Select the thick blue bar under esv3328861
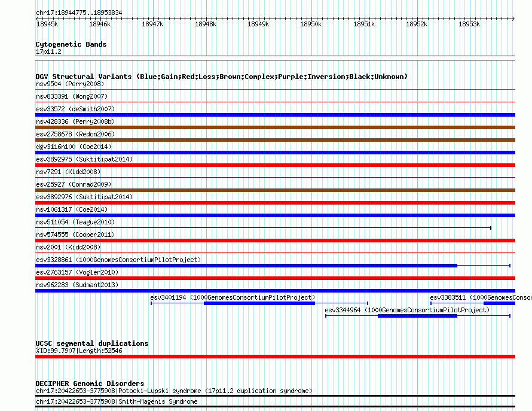The width and height of the screenshot is (532, 411). click(246, 266)
